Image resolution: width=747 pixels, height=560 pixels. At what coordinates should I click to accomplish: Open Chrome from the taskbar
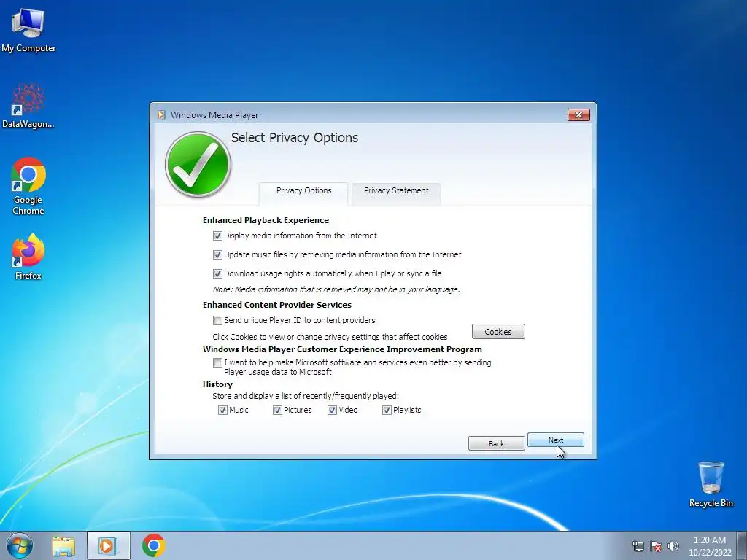(153, 545)
